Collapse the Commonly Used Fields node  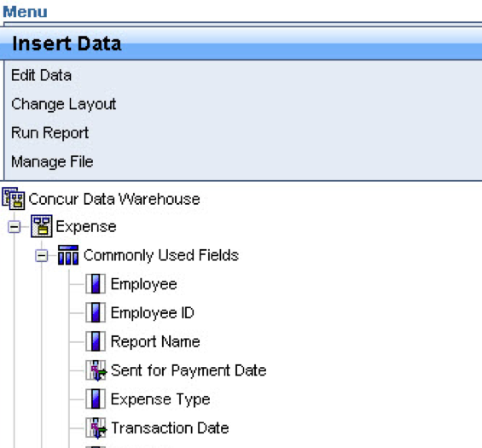pos(42,256)
